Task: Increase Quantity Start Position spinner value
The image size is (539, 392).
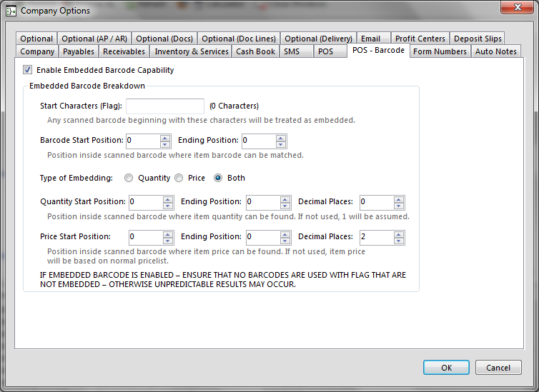Action: click(x=168, y=198)
